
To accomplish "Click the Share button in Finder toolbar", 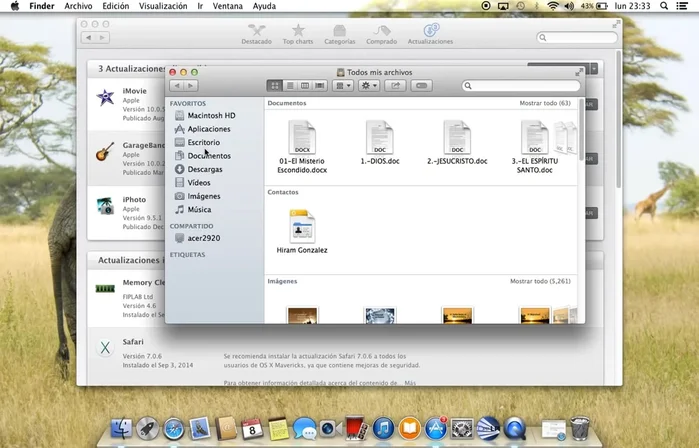I will click(394, 86).
